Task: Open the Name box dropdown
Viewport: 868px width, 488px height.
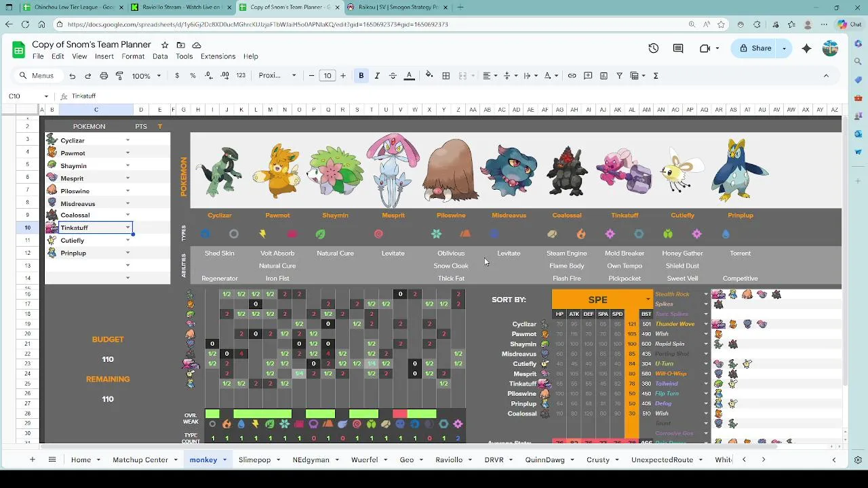Action: point(46,96)
